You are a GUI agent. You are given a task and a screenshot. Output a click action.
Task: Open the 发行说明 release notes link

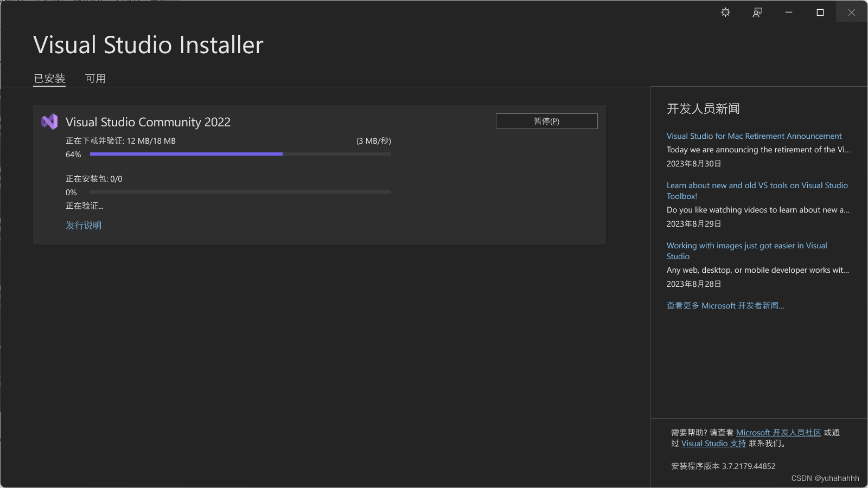point(84,225)
